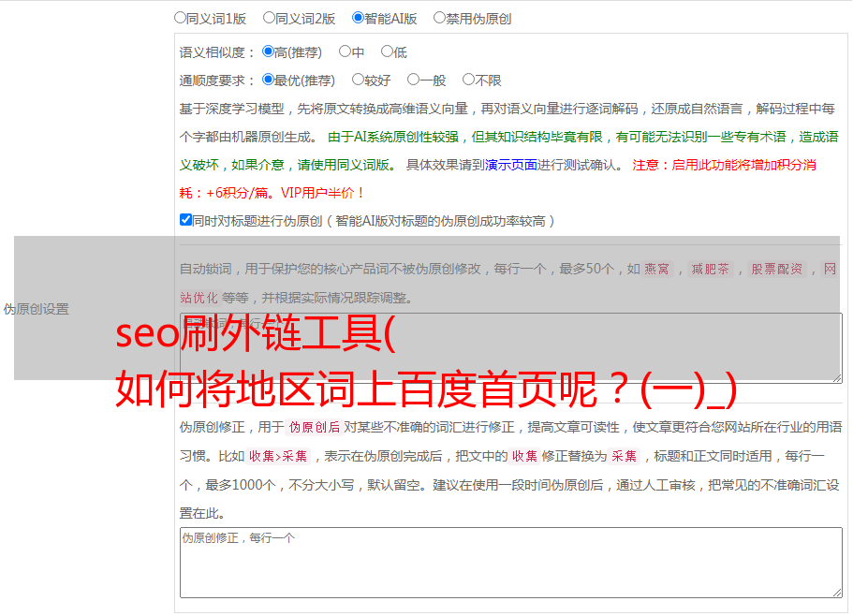Click the 通顺度要求： label
This screenshot has width=853, height=616.
(217, 81)
